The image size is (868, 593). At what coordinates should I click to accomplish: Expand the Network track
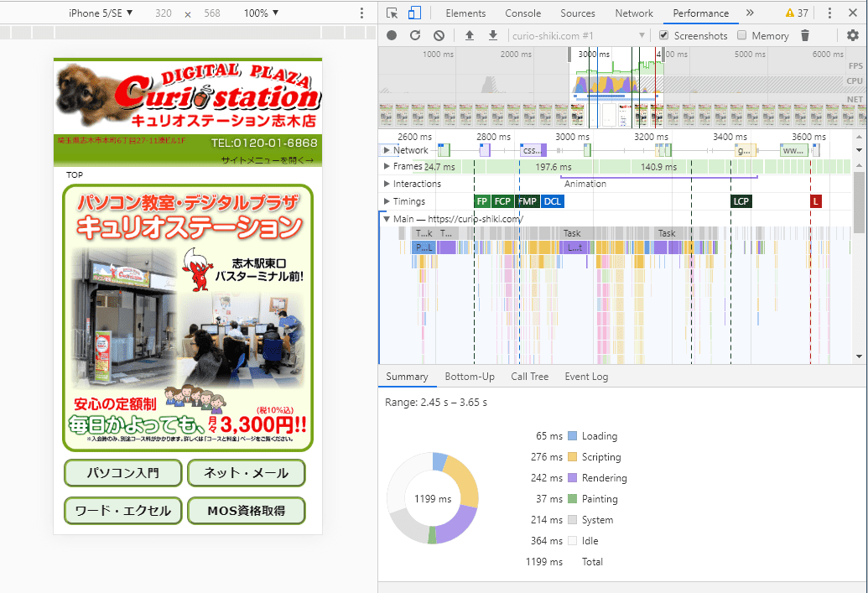coord(387,150)
